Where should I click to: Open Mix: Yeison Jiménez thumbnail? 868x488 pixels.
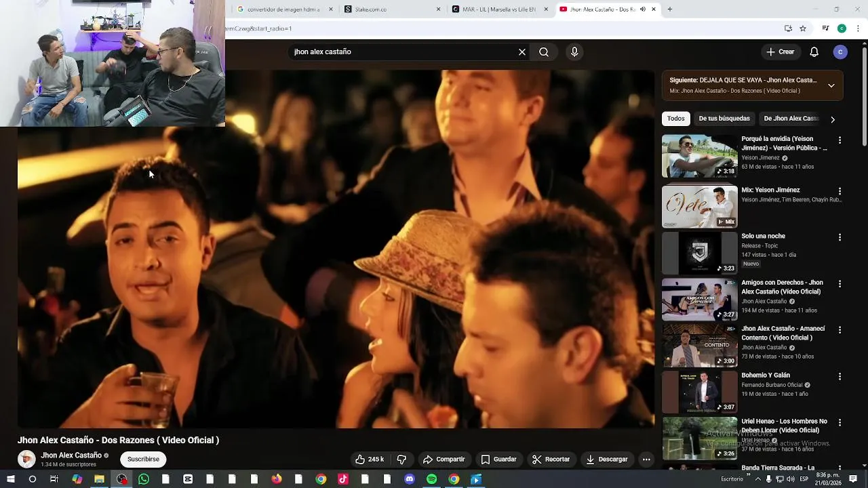(700, 207)
